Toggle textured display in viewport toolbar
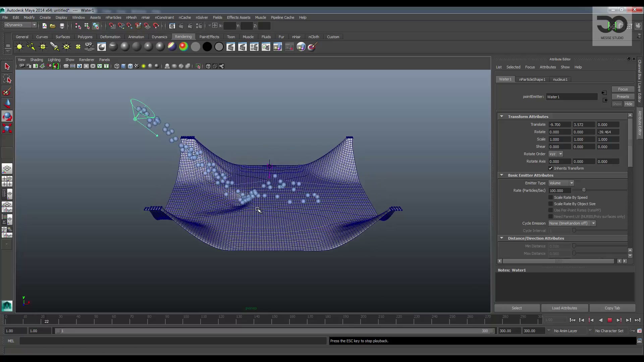This screenshot has width=644, height=362. pyautogui.click(x=137, y=66)
